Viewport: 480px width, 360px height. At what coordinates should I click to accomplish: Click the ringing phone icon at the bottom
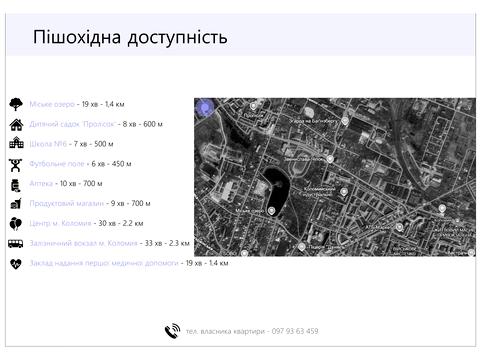pos(173,330)
